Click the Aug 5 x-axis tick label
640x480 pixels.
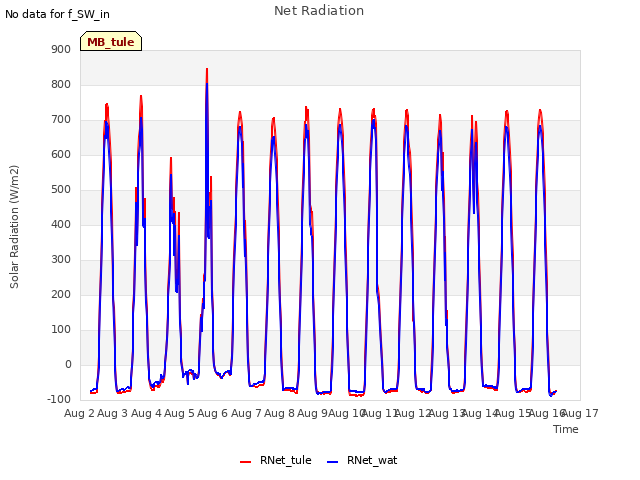pyautogui.click(x=179, y=413)
